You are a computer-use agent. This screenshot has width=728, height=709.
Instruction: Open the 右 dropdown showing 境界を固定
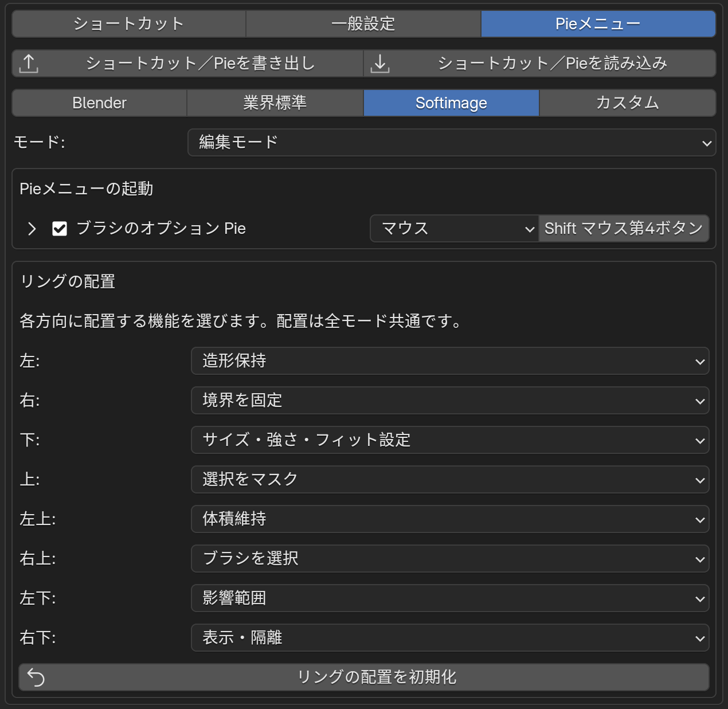point(450,401)
